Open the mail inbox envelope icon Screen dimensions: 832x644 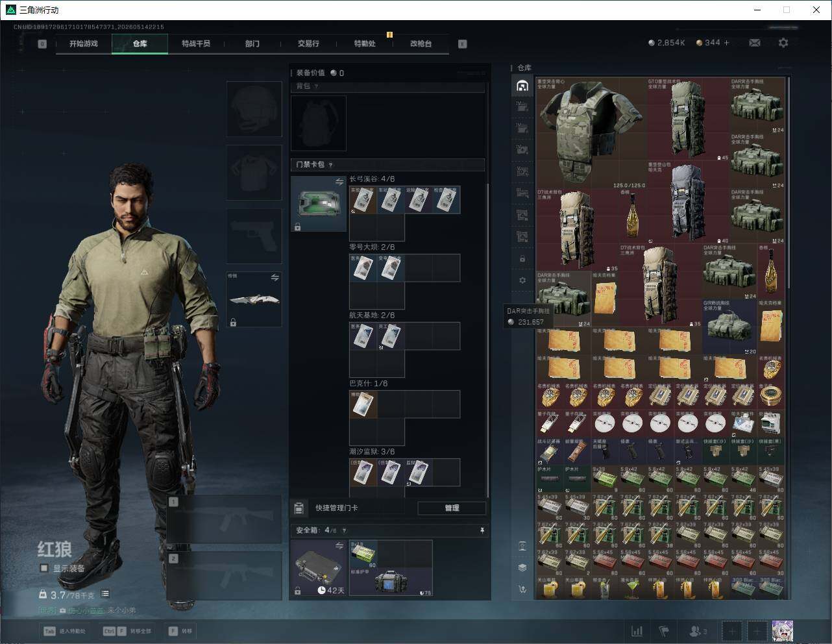(755, 43)
